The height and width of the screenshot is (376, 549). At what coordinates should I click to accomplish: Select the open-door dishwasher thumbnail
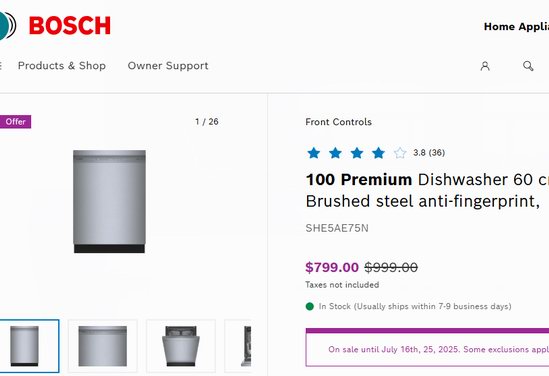tap(181, 346)
